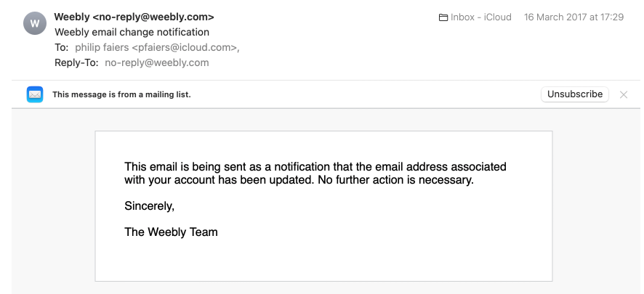
Task: Click the Reply-To address no-reply@weebly.com
Action: (x=156, y=62)
